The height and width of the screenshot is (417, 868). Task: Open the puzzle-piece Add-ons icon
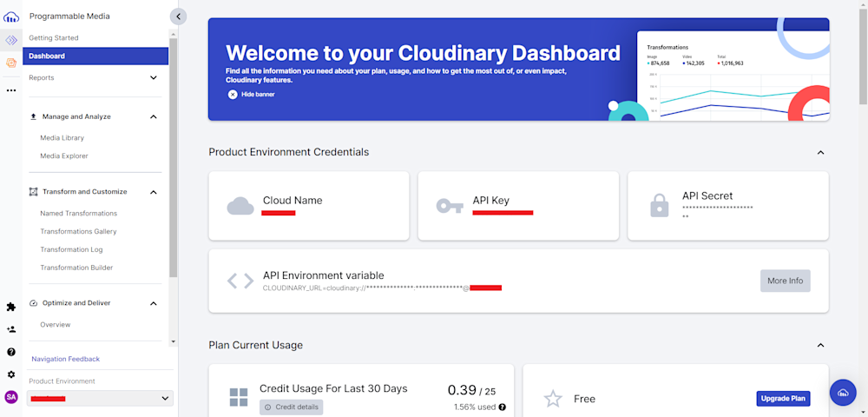[11, 307]
